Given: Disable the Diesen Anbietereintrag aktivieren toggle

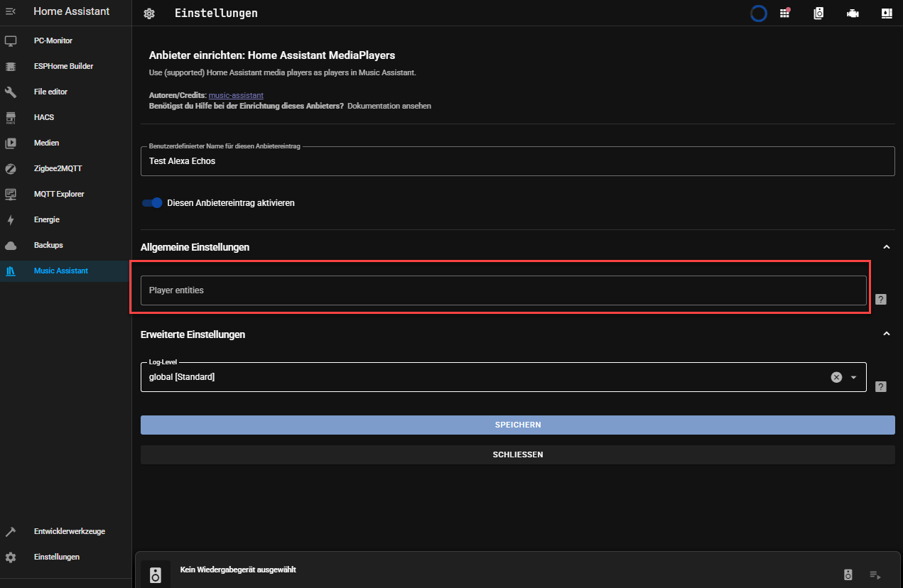Looking at the screenshot, I should 152,203.
